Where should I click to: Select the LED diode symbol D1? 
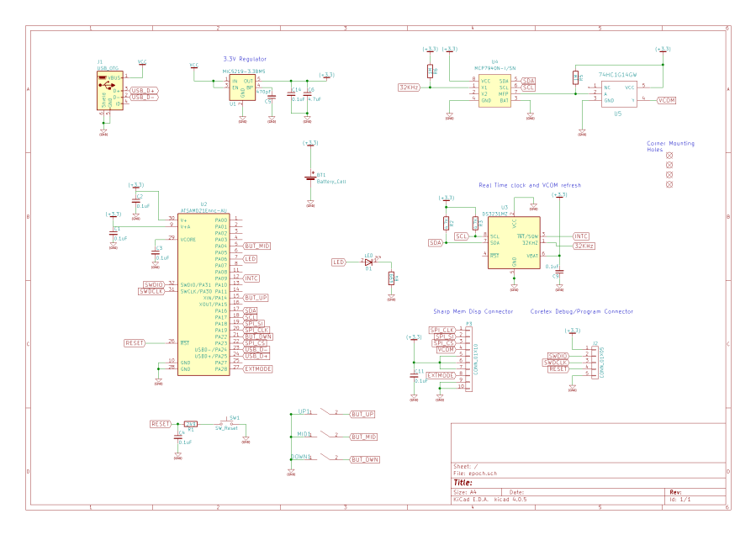[367, 262]
